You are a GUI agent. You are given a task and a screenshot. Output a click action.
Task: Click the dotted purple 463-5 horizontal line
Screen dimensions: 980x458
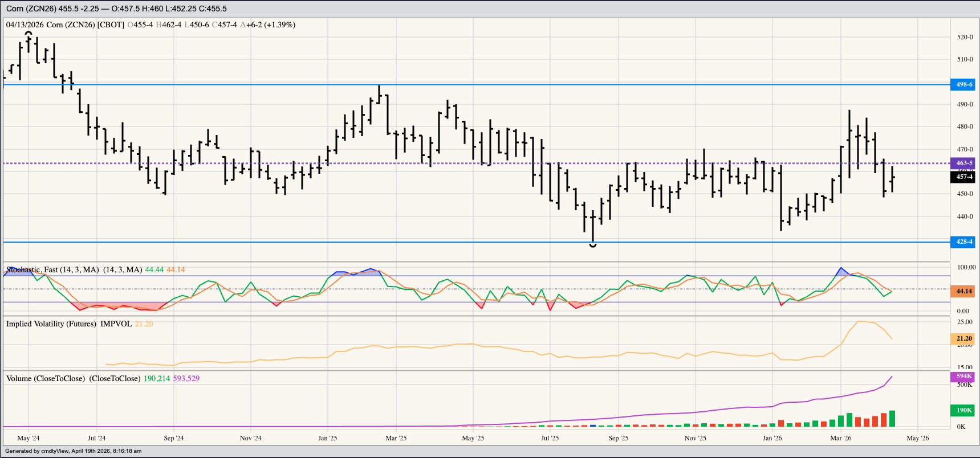[x=456, y=163]
